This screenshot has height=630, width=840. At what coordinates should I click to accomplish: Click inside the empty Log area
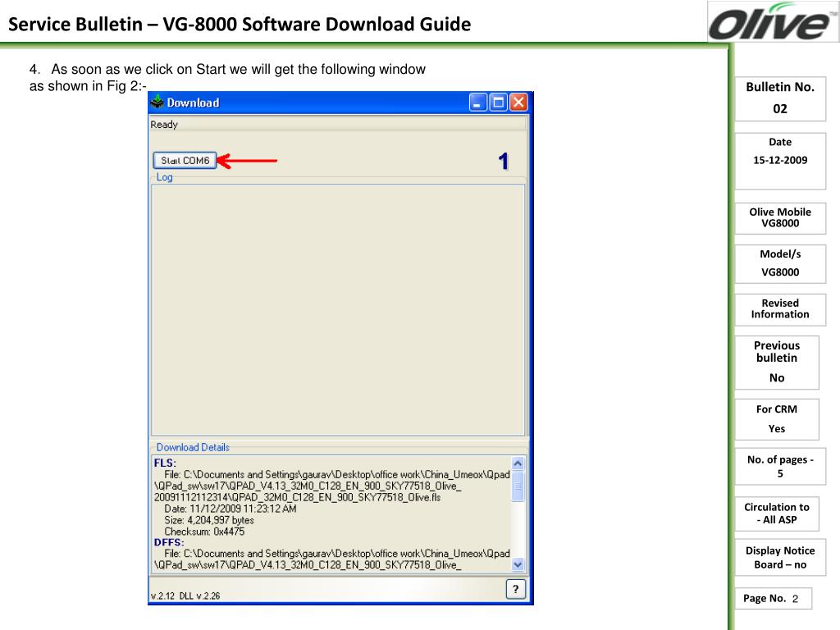tap(338, 310)
